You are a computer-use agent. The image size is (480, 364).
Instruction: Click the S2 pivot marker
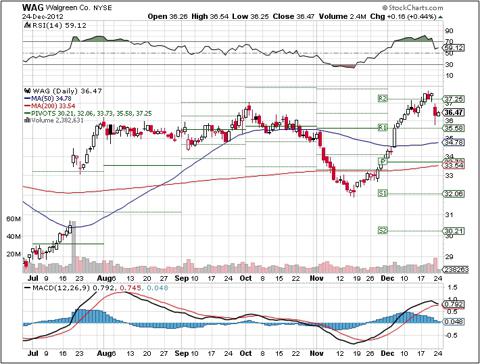tap(383, 230)
